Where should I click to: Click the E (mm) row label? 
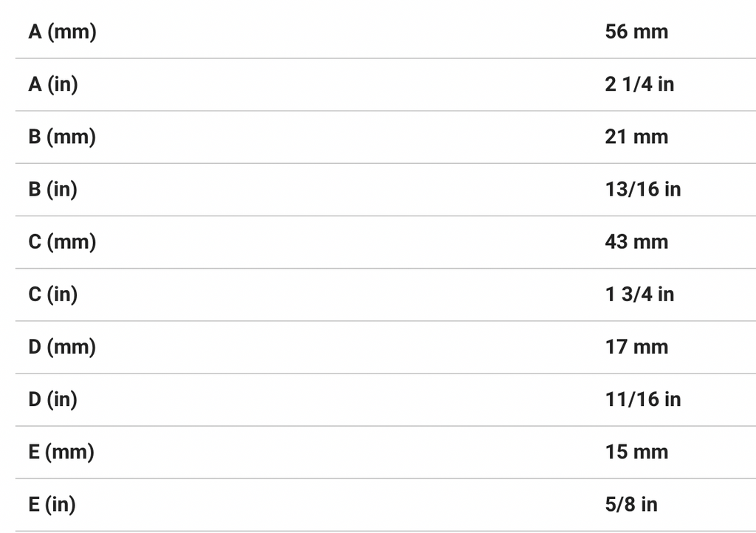click(61, 452)
